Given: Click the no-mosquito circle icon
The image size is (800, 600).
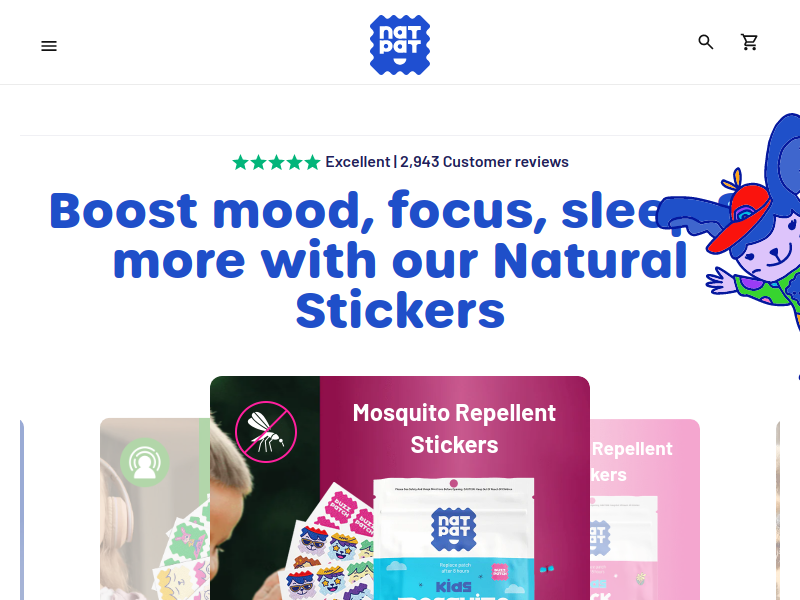Looking at the screenshot, I should tap(266, 432).
